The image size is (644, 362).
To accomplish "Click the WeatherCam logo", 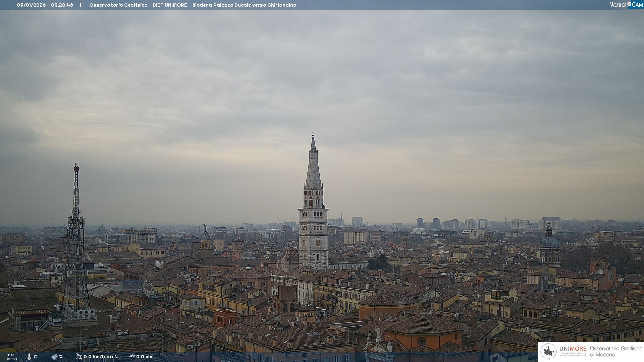I will [626, 5].
